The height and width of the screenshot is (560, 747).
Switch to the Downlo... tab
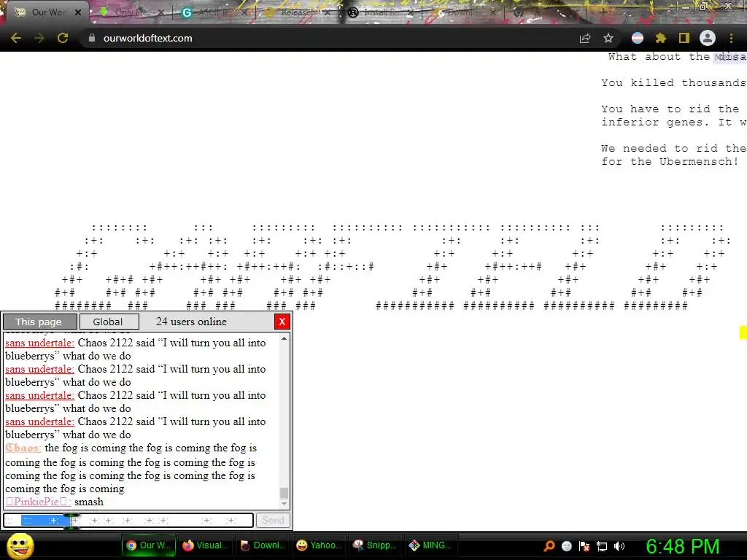(462, 12)
